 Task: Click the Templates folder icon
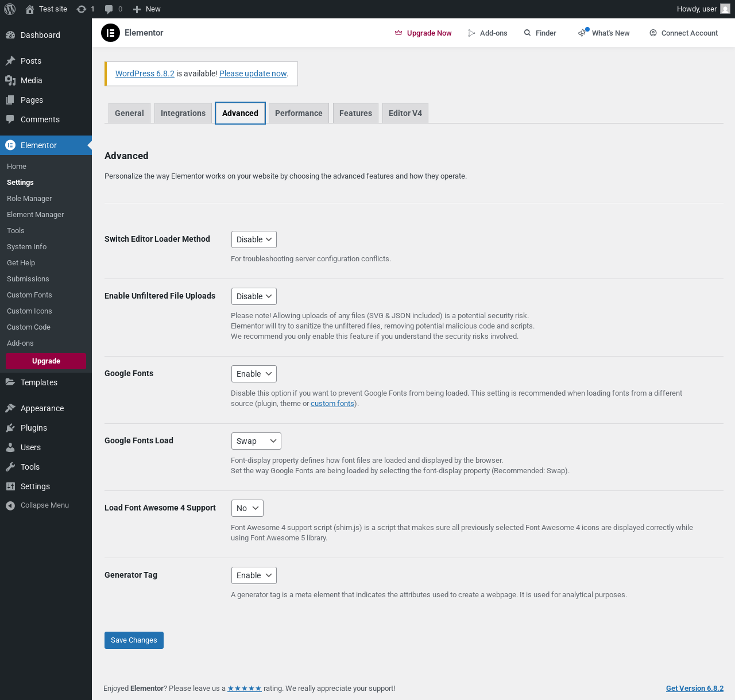pos(10,382)
